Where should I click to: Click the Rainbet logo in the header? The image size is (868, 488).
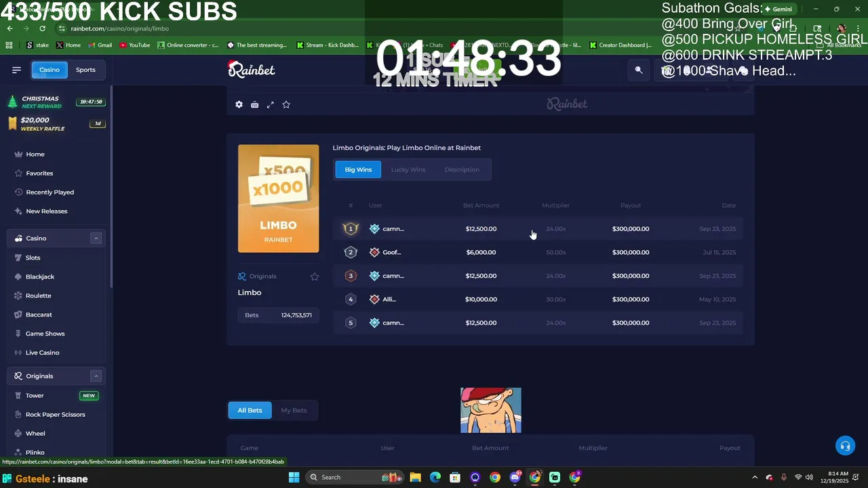click(x=252, y=69)
